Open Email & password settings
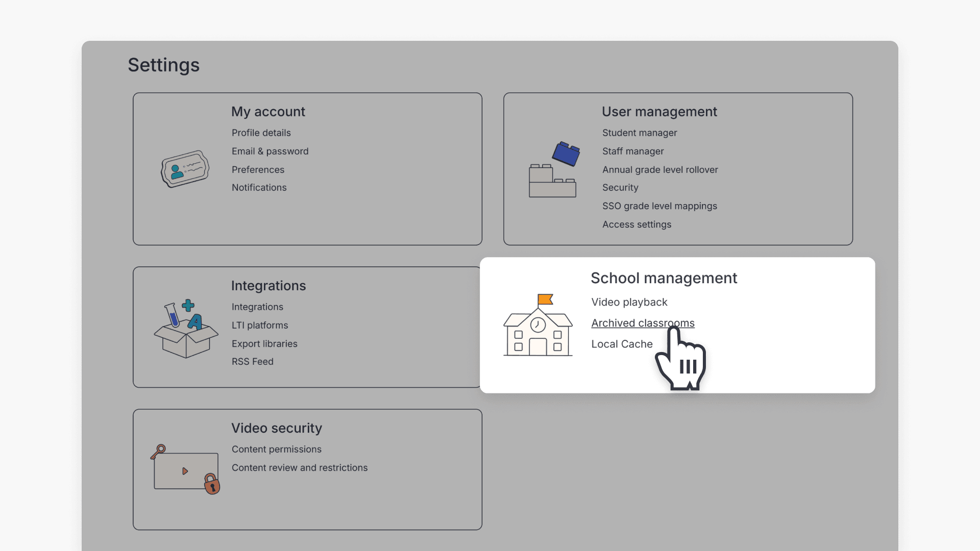This screenshot has height=551, width=980. 270,151
